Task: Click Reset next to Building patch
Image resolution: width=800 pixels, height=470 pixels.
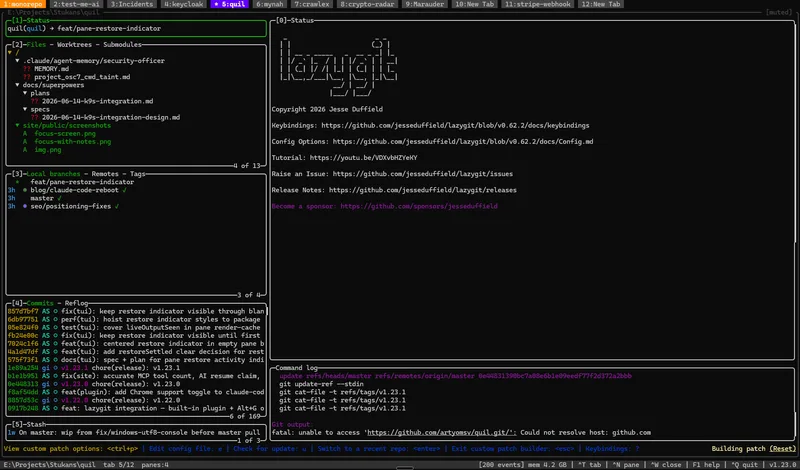Action: (782, 449)
